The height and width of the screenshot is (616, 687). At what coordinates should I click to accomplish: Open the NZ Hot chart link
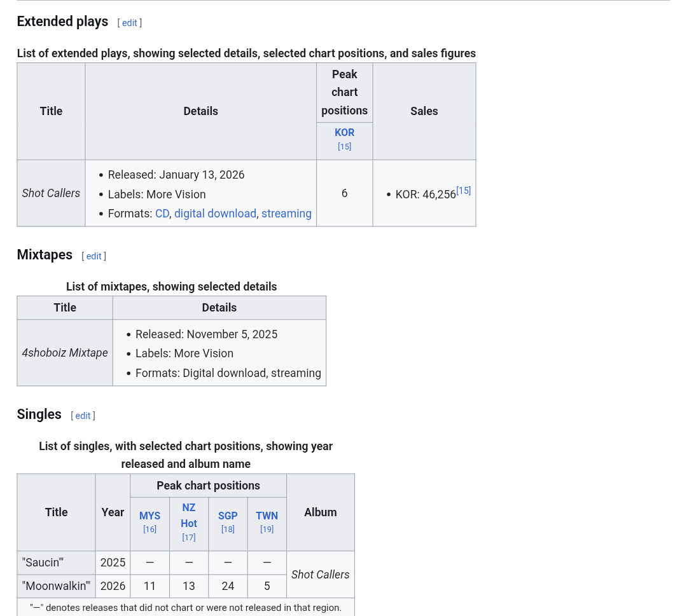click(x=189, y=516)
